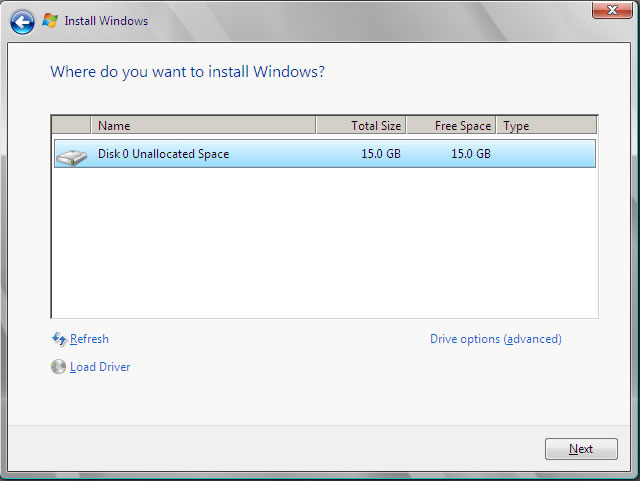Sort by the Name column header
Viewport: 640px width, 481px height.
pos(203,126)
